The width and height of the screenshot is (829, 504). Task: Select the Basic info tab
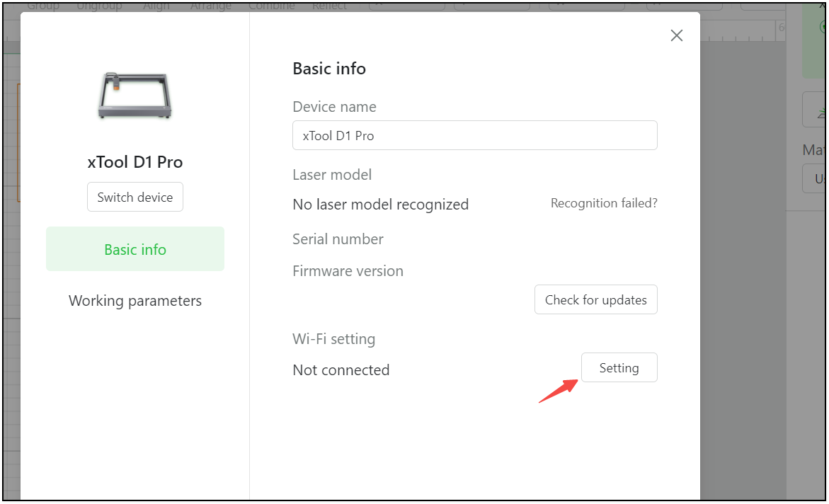(x=135, y=249)
